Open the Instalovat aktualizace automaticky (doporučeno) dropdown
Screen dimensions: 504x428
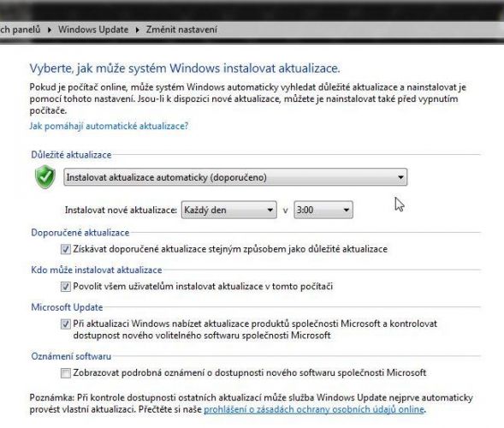tap(235, 177)
